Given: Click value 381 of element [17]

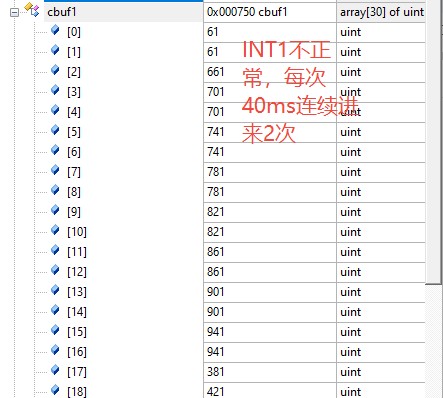Looking at the screenshot, I should (215, 372).
